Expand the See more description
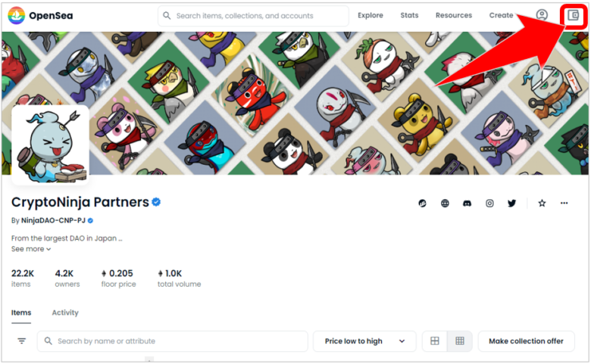591x364 pixels. pos(31,249)
